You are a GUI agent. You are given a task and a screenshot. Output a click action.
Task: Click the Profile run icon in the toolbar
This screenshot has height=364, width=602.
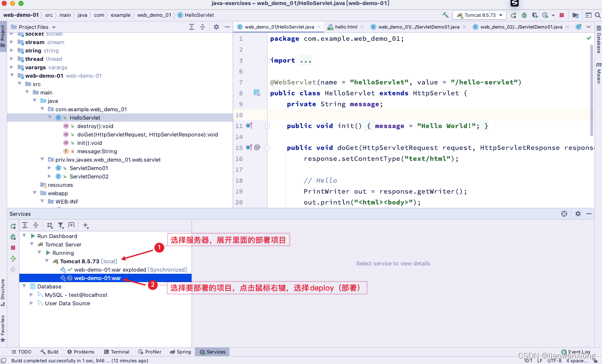(x=545, y=15)
